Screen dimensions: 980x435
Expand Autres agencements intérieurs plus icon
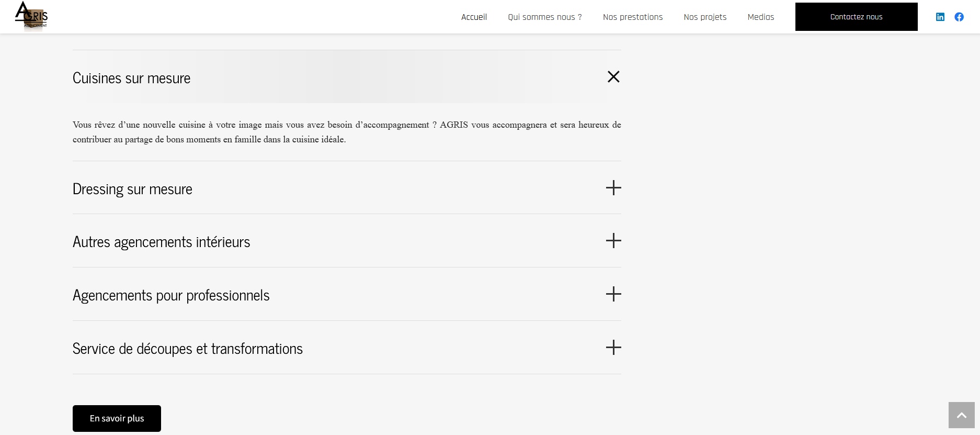pyautogui.click(x=613, y=241)
